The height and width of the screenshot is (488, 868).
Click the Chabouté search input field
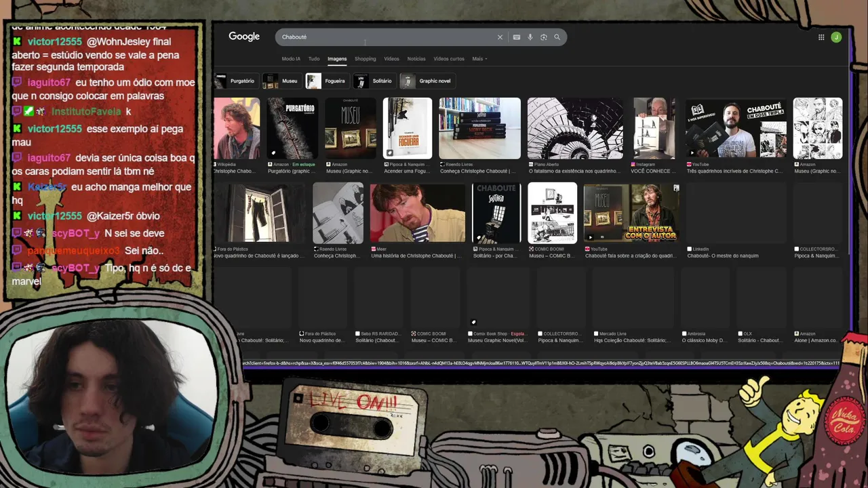(387, 37)
